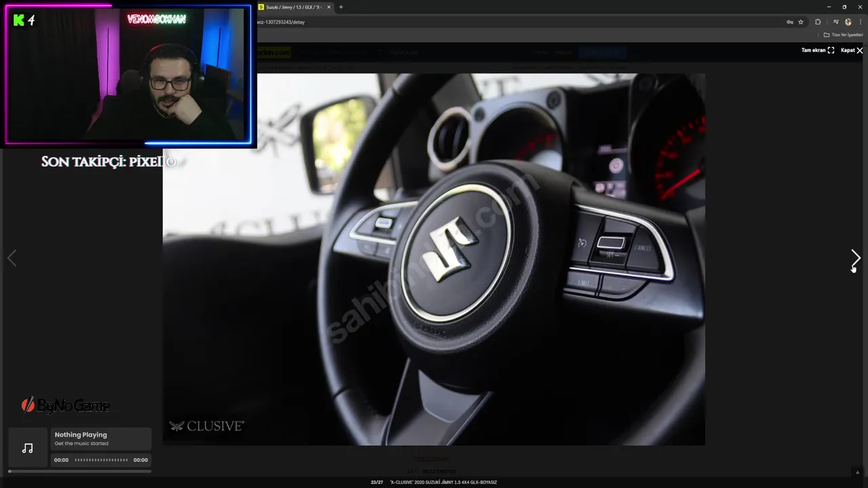This screenshot has width=868, height=488.
Task: Click the music player progress bar
Action: [79, 471]
